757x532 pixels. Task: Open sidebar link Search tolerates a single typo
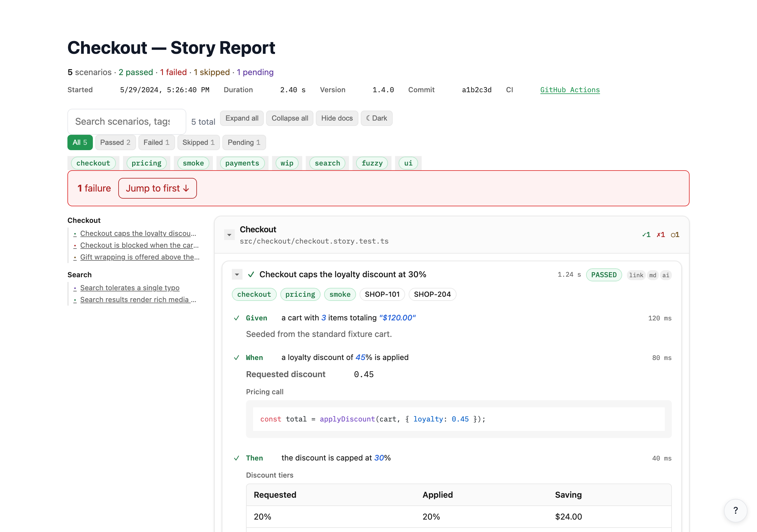tap(130, 288)
